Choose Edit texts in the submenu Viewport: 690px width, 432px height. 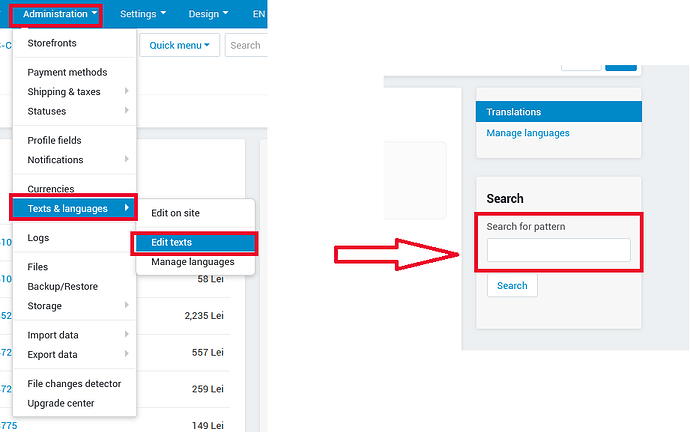click(x=195, y=242)
